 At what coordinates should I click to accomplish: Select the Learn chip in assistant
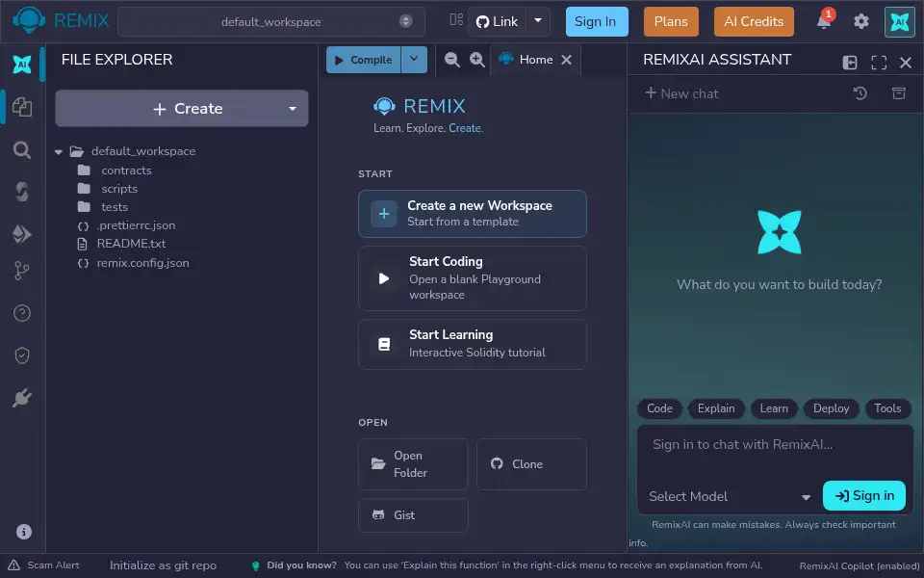click(x=774, y=408)
